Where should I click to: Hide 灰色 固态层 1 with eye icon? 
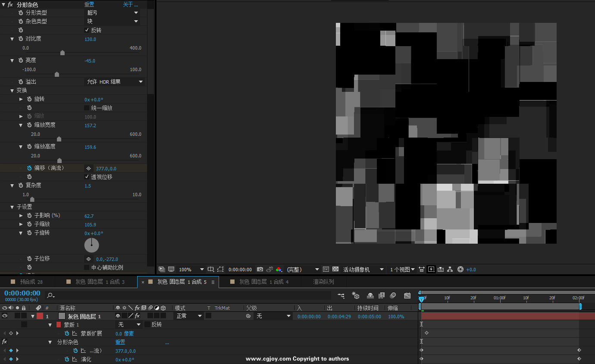5,316
